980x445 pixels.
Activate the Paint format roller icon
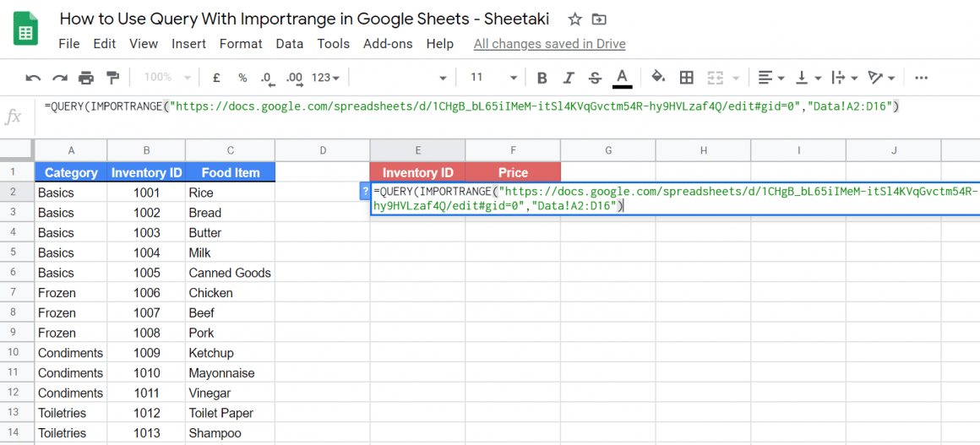coord(112,79)
